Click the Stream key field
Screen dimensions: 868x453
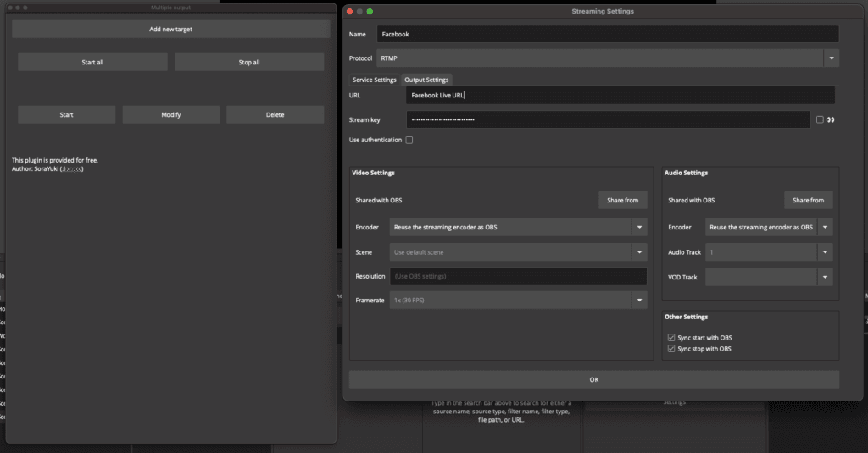tap(609, 119)
